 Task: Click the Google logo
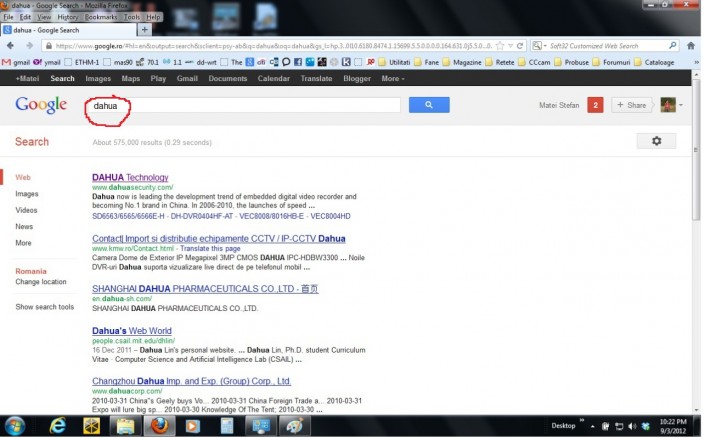[42, 105]
